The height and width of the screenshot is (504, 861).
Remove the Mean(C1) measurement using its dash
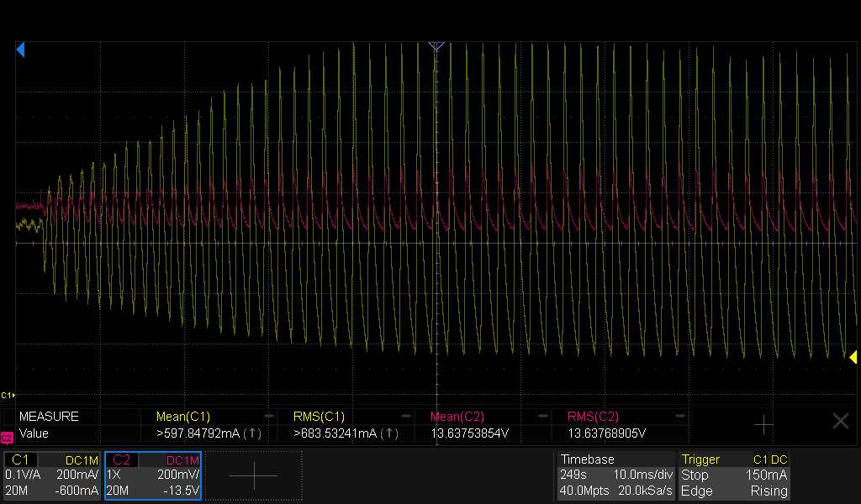pyautogui.click(x=268, y=417)
